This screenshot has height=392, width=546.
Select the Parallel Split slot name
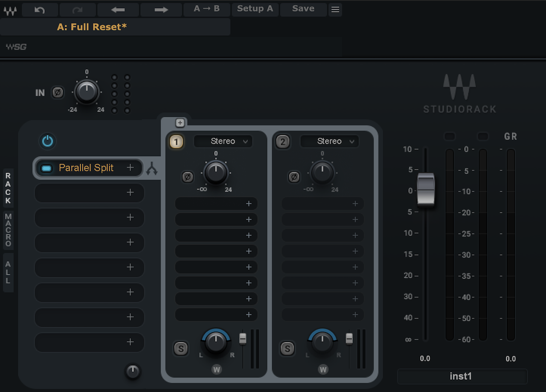click(86, 168)
